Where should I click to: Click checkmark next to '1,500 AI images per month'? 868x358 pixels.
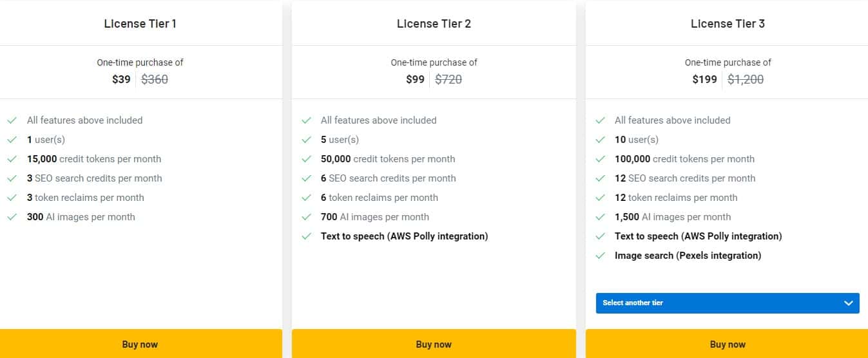(x=600, y=217)
